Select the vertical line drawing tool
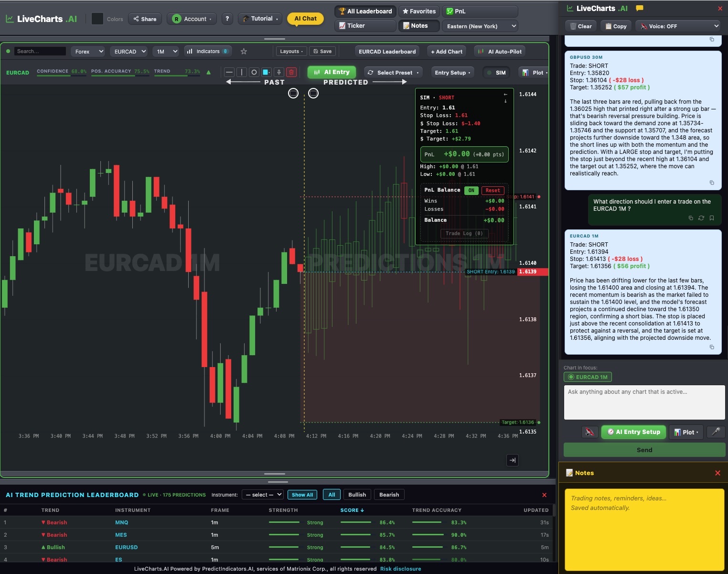This screenshot has height=574, width=728. [242, 72]
